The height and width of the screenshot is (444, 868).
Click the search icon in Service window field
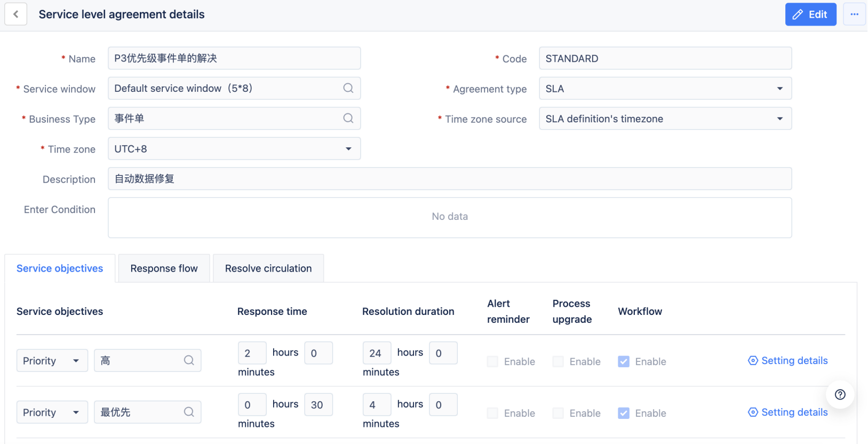click(x=348, y=88)
